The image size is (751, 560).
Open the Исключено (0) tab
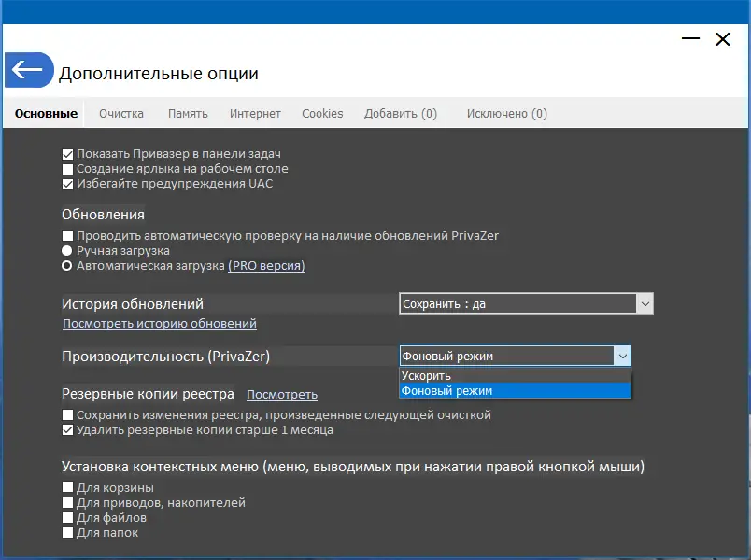pos(506,114)
